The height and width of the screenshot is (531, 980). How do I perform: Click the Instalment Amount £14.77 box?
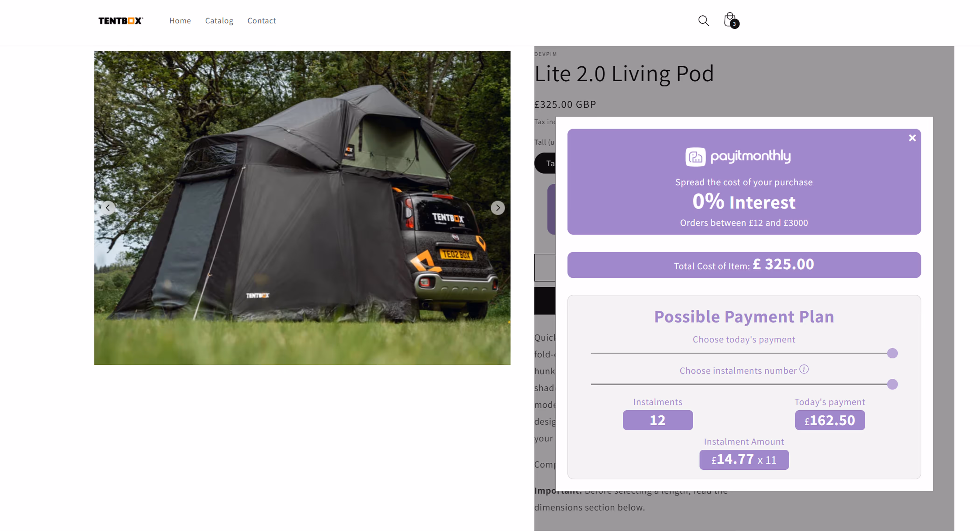(744, 459)
